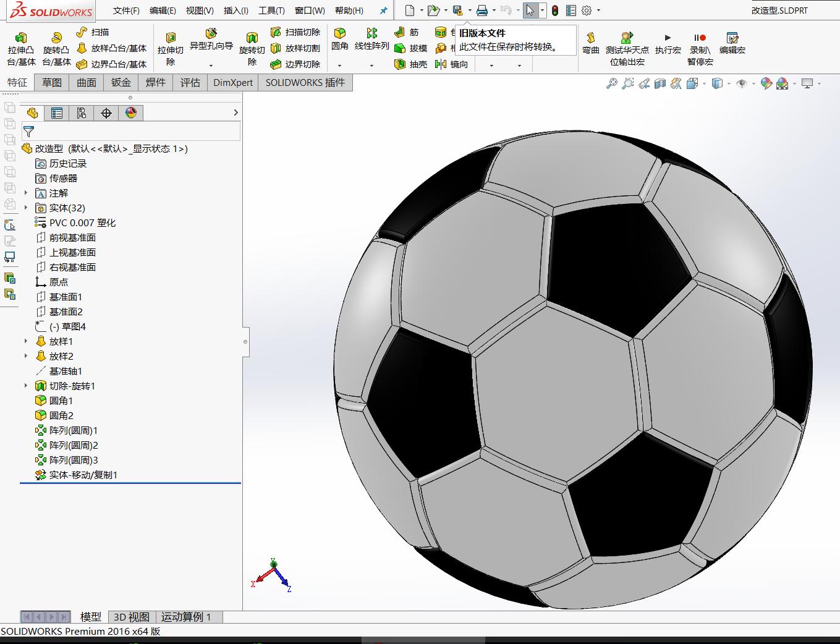Select the 拉伸凸台/基体 feature tool
840x644 pixels.
[x=22, y=48]
